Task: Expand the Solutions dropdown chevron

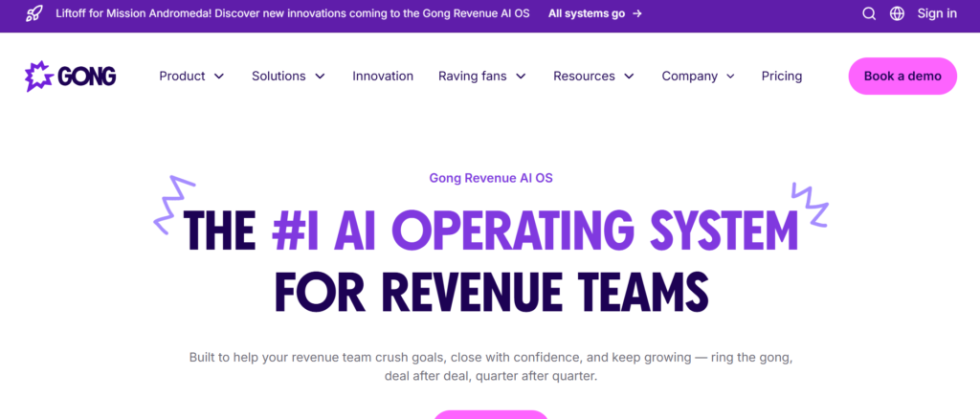Action: pos(320,77)
